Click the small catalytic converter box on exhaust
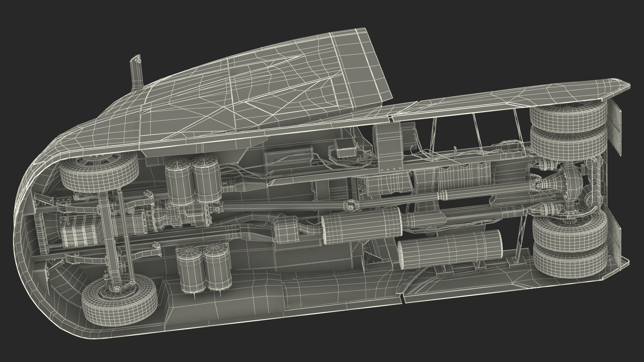This screenshot has height=362, width=644. click(x=286, y=231)
